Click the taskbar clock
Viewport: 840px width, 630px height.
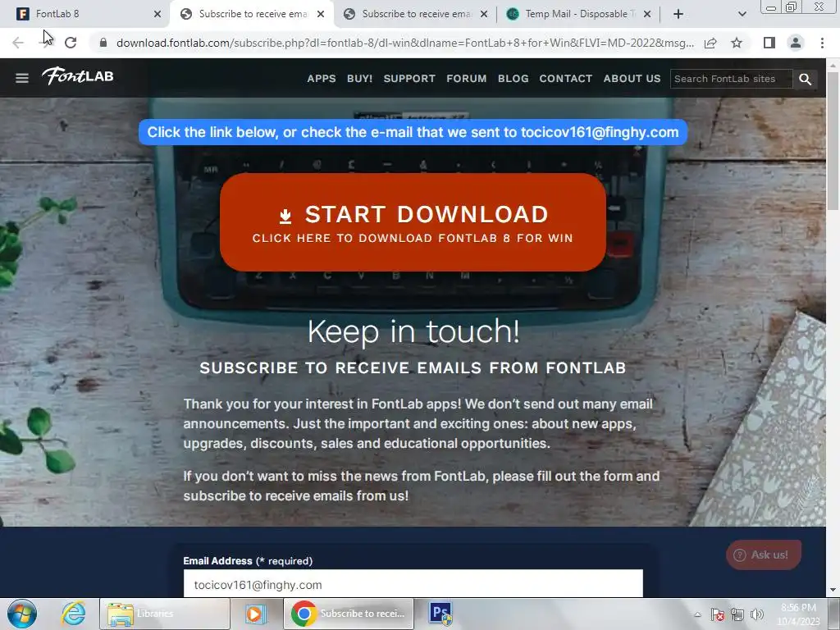tap(798, 614)
